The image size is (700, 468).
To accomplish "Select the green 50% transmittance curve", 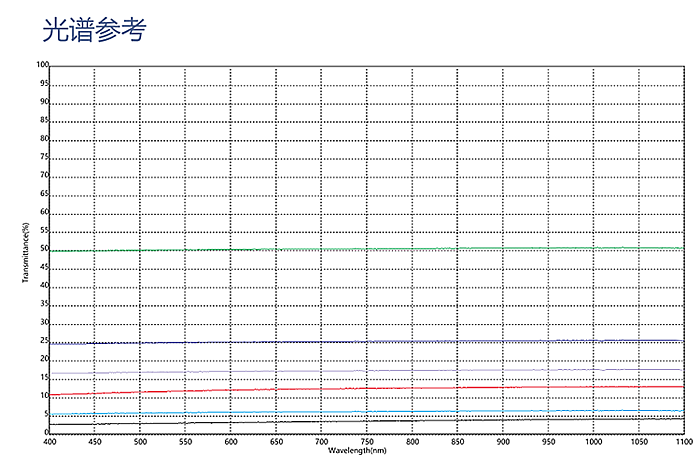I will pyautogui.click(x=366, y=250).
